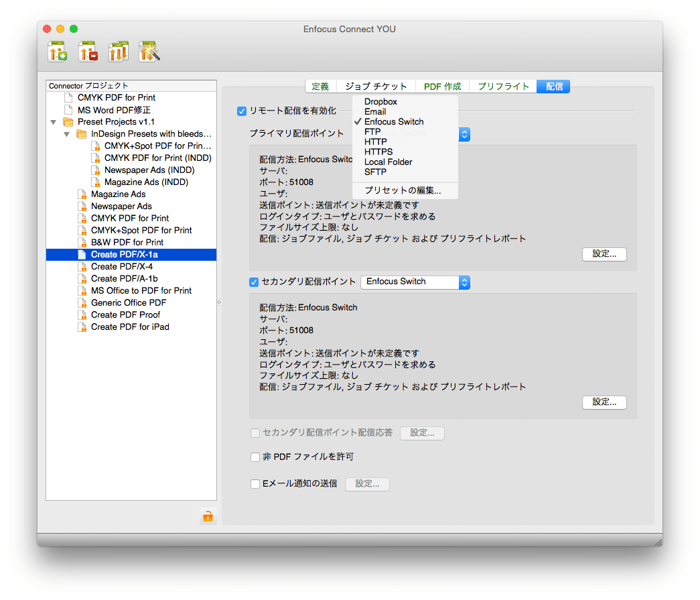Viewport: 700px width, 600px height.
Task: Open the secondary Enfocus Switch dropdown
Action: (x=415, y=282)
